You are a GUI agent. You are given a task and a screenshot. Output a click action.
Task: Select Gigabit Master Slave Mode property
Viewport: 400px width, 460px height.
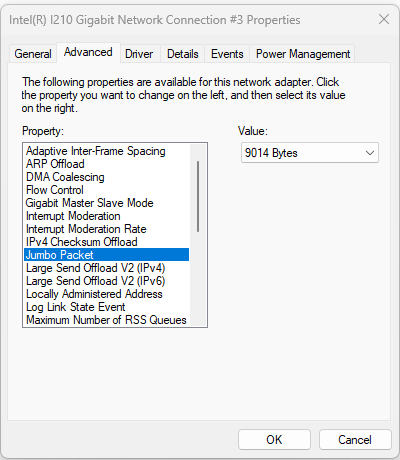107,203
